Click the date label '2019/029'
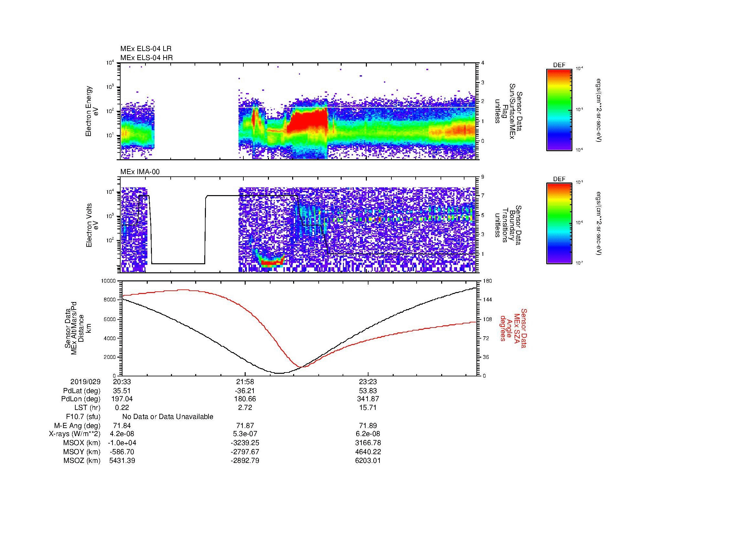756x534 pixels. [85, 382]
